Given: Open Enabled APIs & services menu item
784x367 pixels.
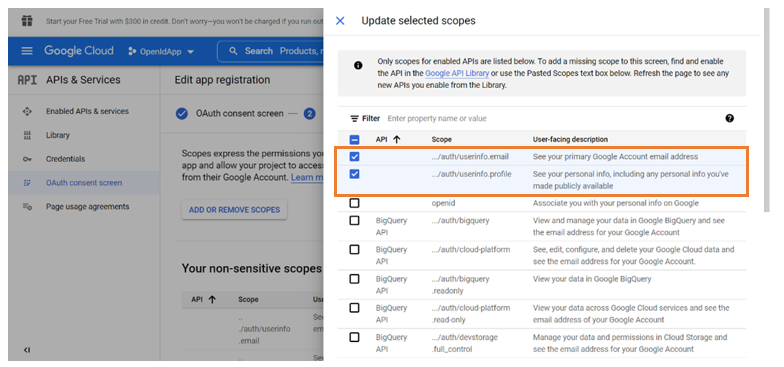Looking at the screenshot, I should pos(88,111).
